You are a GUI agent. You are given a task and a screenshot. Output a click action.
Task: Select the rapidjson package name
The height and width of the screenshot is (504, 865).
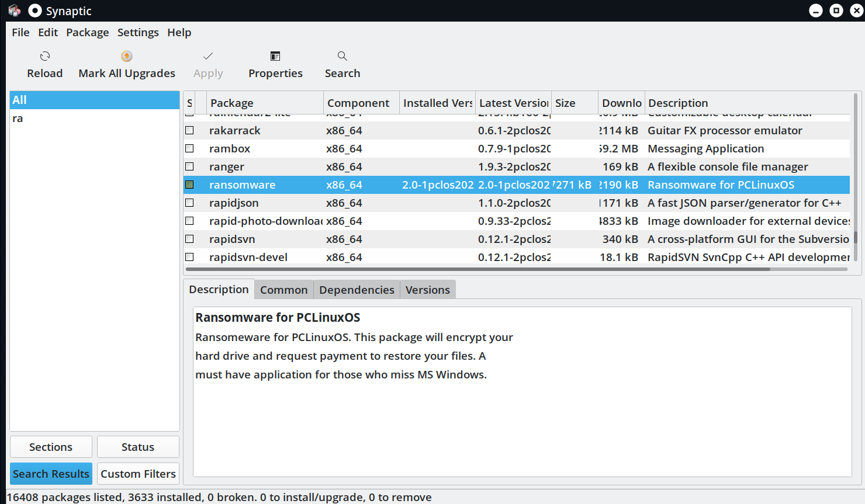[x=234, y=203]
